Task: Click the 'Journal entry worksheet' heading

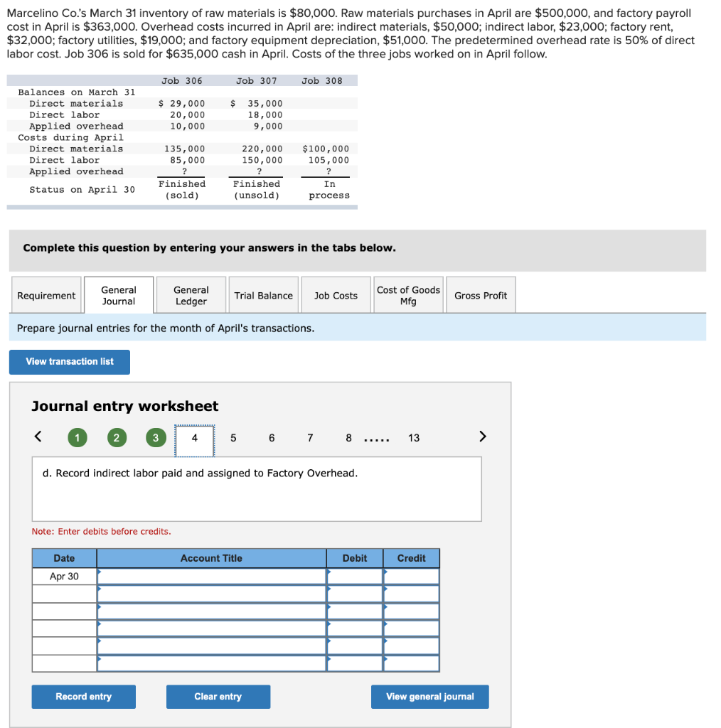Action: 125,406
